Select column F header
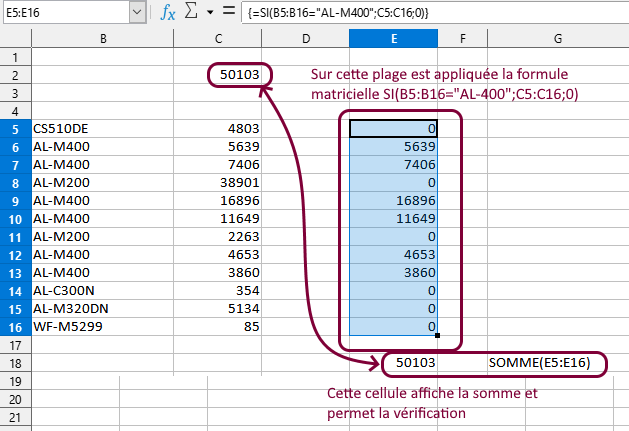The image size is (629, 431). click(463, 39)
